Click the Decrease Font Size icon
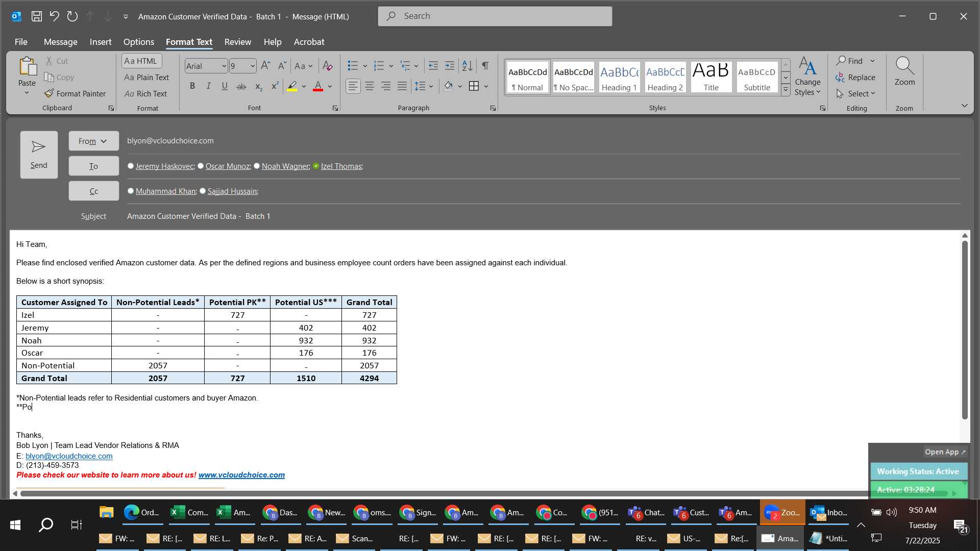The height and width of the screenshot is (551, 980). tap(282, 66)
